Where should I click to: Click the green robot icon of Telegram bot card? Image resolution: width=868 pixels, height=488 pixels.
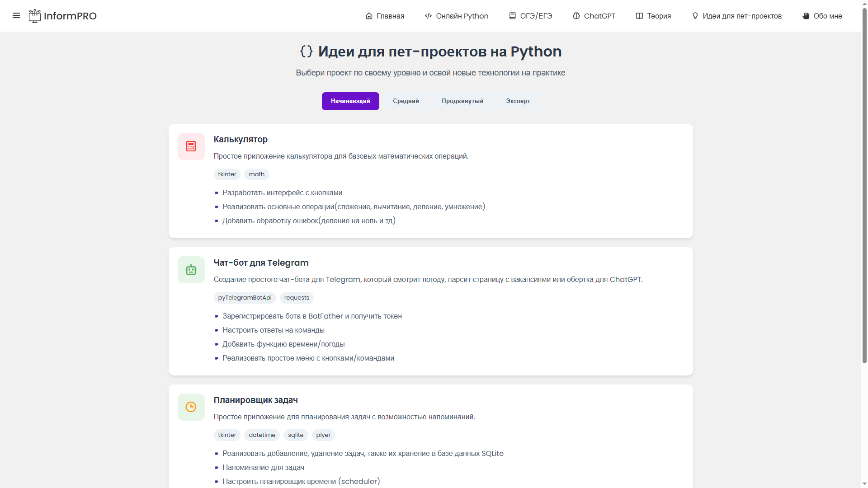pyautogui.click(x=191, y=270)
